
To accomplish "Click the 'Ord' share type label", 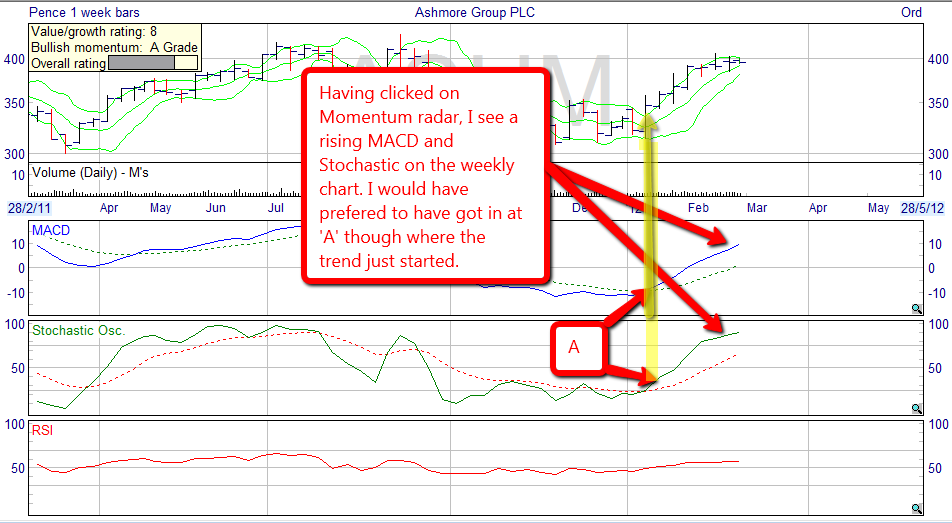I will click(911, 12).
